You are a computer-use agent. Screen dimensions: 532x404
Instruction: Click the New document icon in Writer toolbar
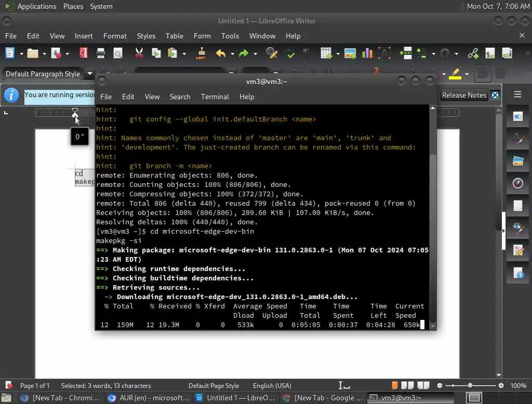point(10,53)
